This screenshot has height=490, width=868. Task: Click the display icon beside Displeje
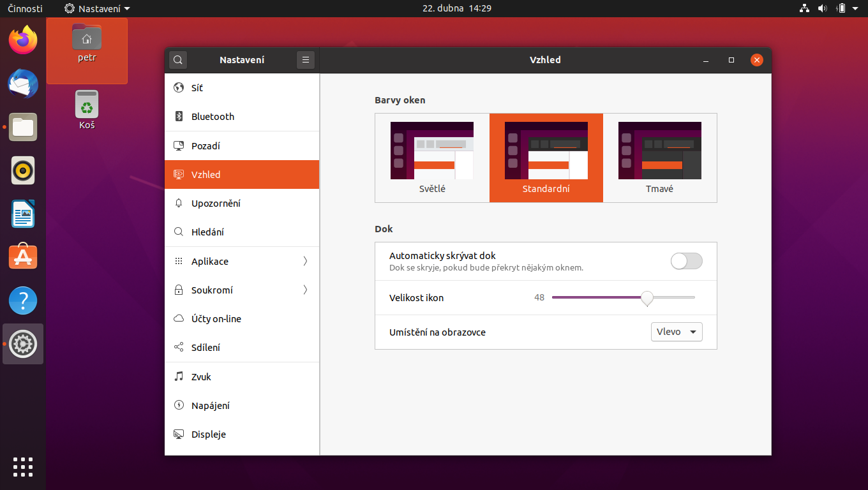click(179, 434)
